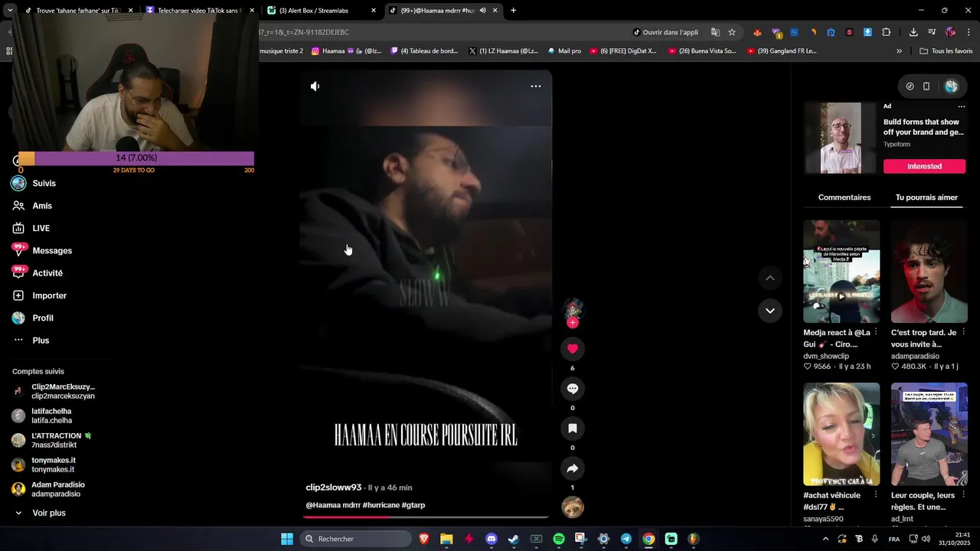Image resolution: width=980 pixels, height=551 pixels.
Task: Open options for the Medja react video
Action: pyautogui.click(x=876, y=332)
